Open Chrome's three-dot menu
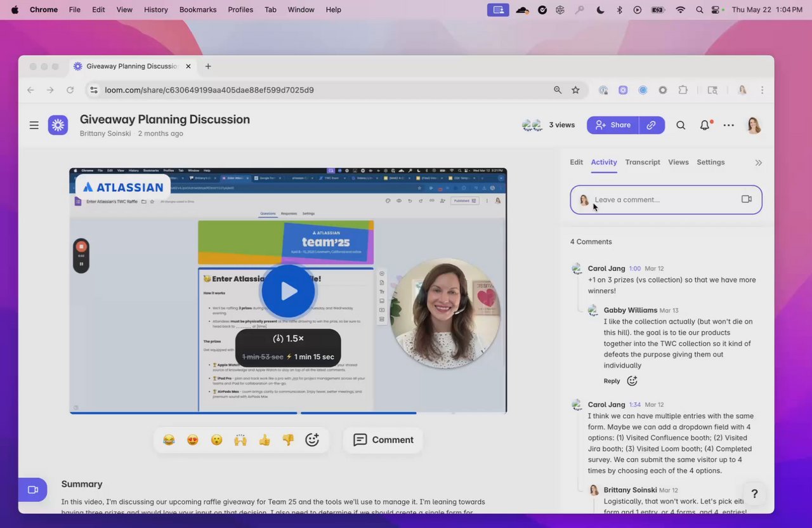 [x=762, y=90]
